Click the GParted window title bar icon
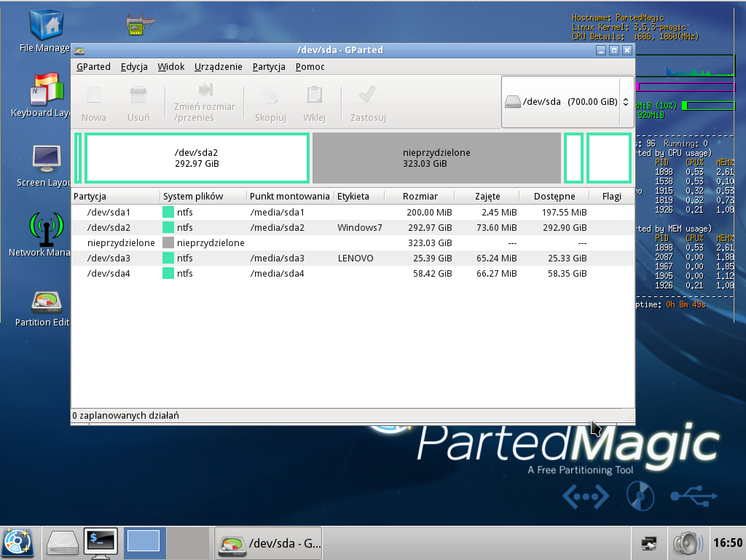 79,50
